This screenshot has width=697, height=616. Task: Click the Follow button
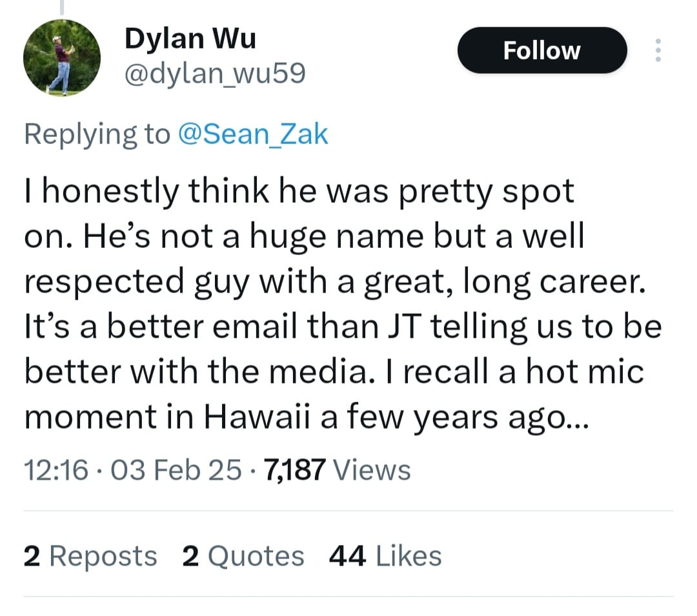tap(541, 50)
